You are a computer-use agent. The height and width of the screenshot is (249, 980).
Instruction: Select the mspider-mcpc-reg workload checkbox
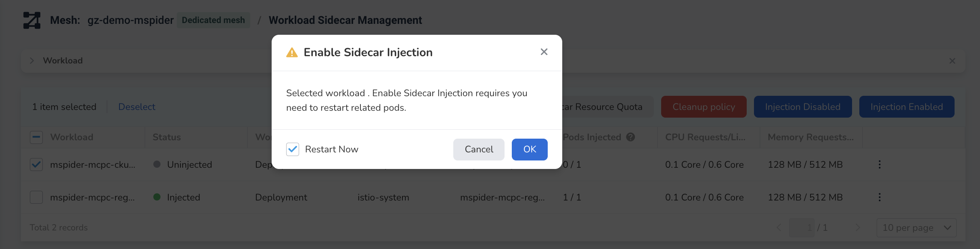pos(36,197)
